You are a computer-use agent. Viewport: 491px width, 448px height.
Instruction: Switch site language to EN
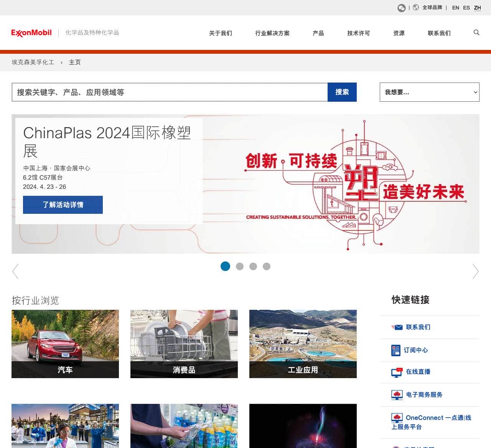[456, 8]
